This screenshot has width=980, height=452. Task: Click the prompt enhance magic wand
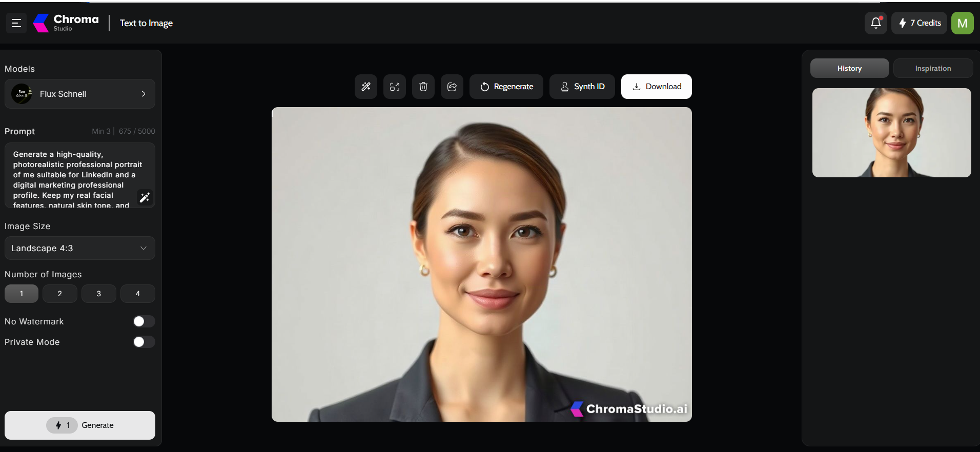click(145, 197)
